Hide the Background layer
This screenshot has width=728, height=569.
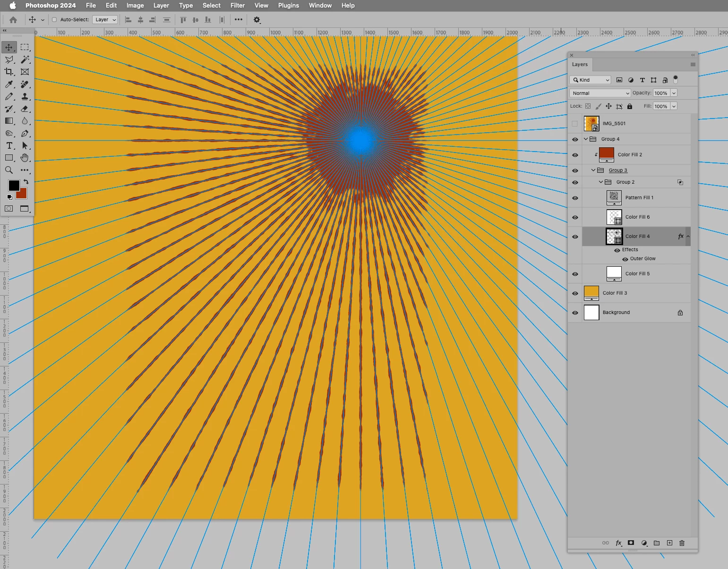click(575, 313)
